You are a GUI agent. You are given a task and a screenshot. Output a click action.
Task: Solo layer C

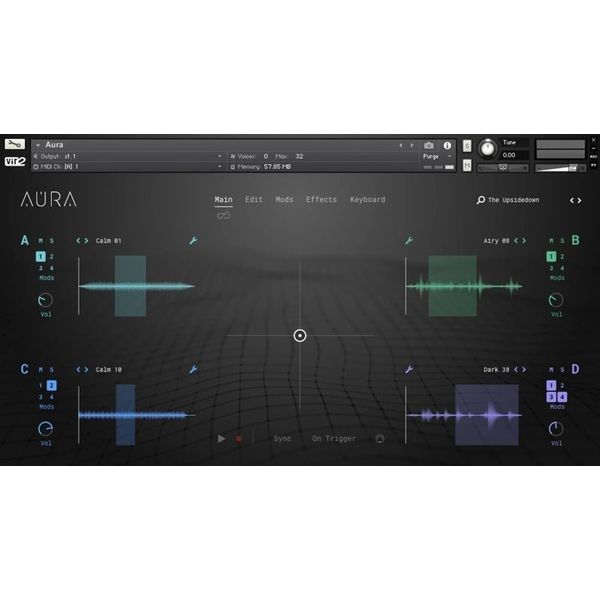point(52,370)
